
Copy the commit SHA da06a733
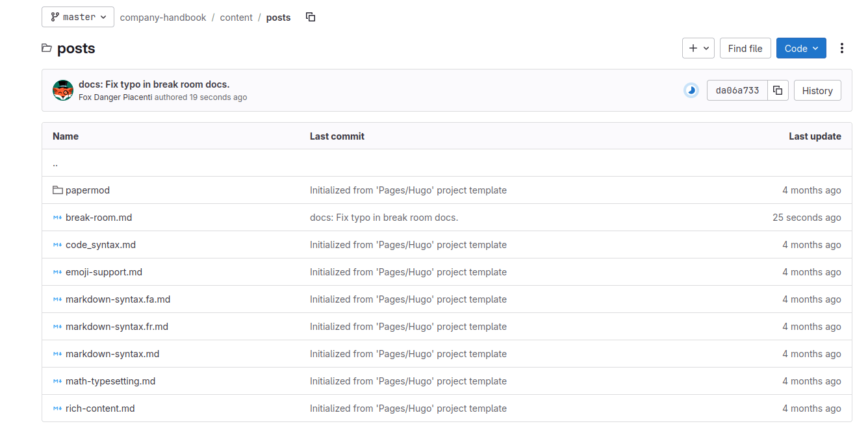pos(778,90)
